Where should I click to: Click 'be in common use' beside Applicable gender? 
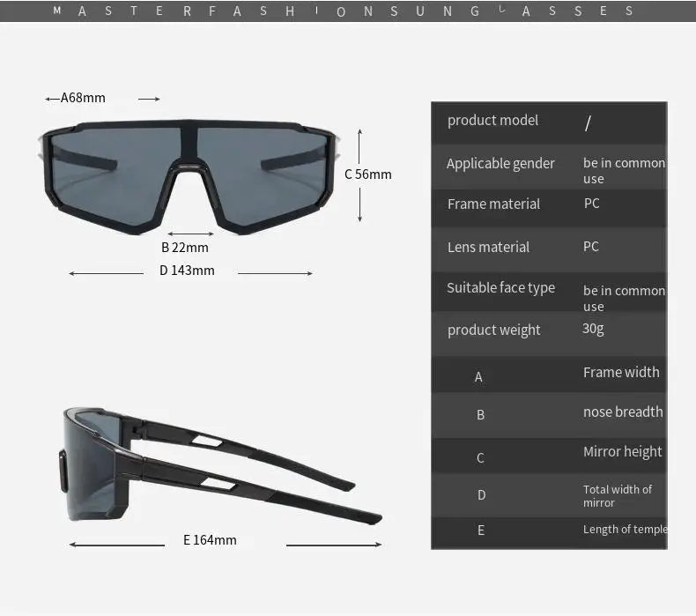pyautogui.click(x=624, y=171)
